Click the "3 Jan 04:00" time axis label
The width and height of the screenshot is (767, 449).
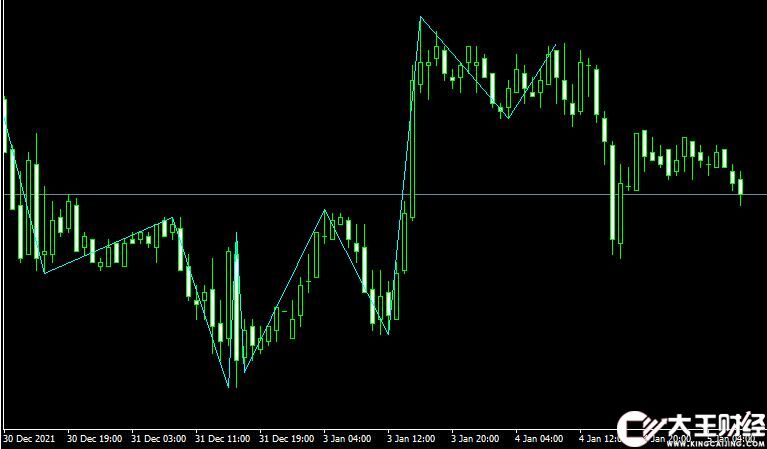click(348, 438)
